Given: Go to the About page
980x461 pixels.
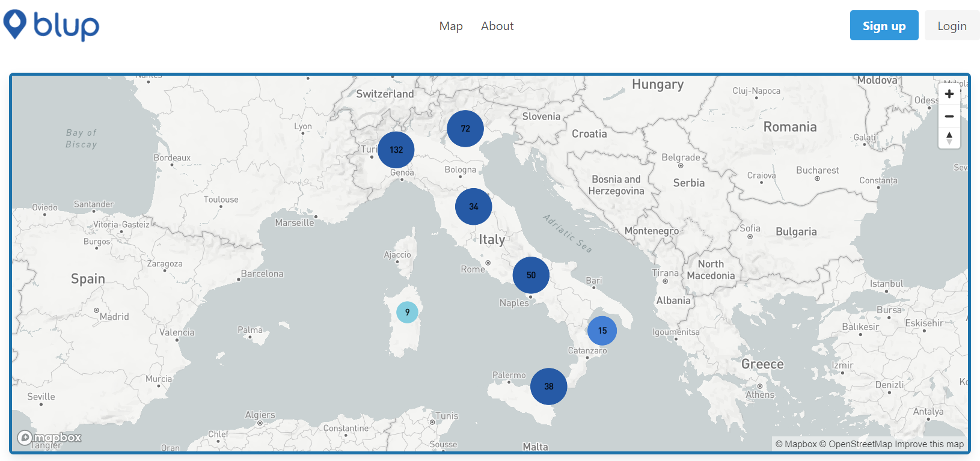Looking at the screenshot, I should 497,26.
